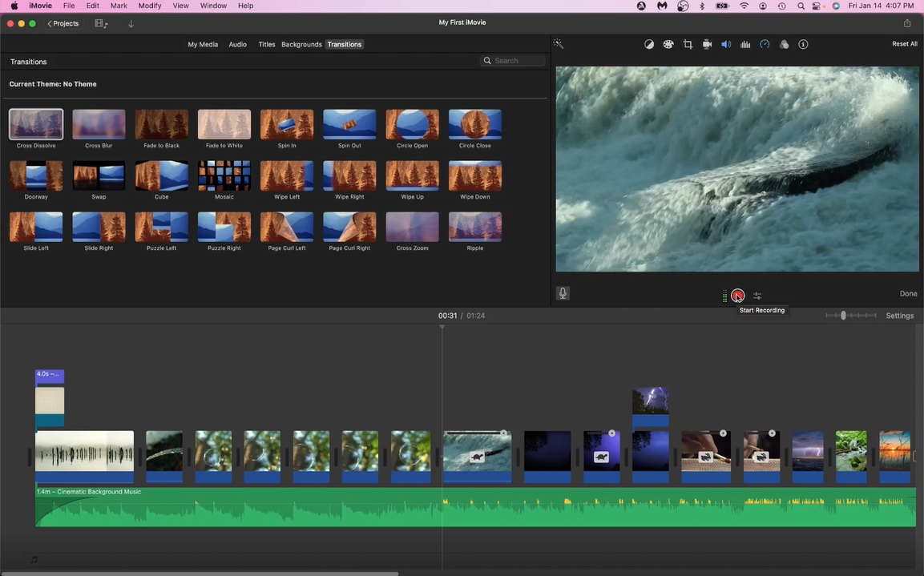Open the Speed speedometer controls
The image size is (924, 576).
pos(765,44)
